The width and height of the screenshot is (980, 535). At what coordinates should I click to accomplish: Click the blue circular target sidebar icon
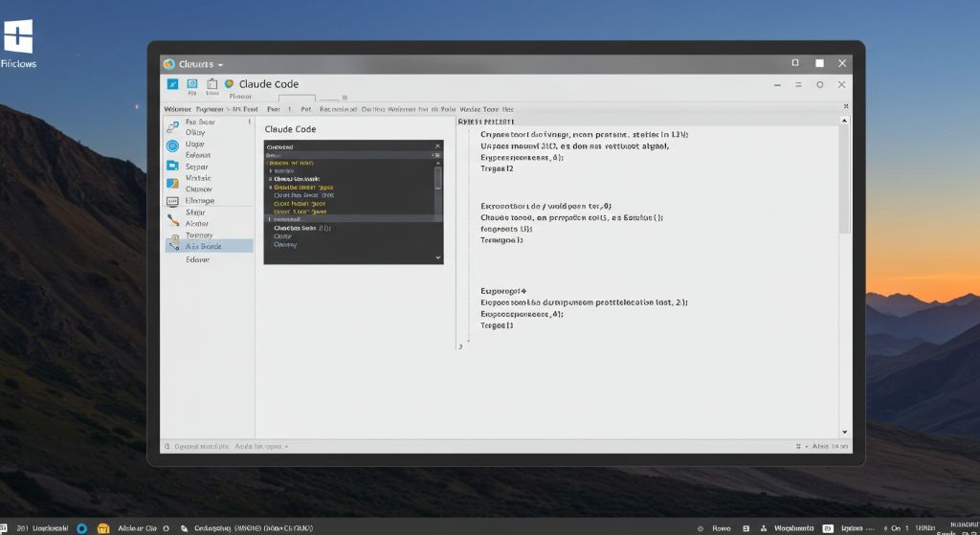coord(173,146)
